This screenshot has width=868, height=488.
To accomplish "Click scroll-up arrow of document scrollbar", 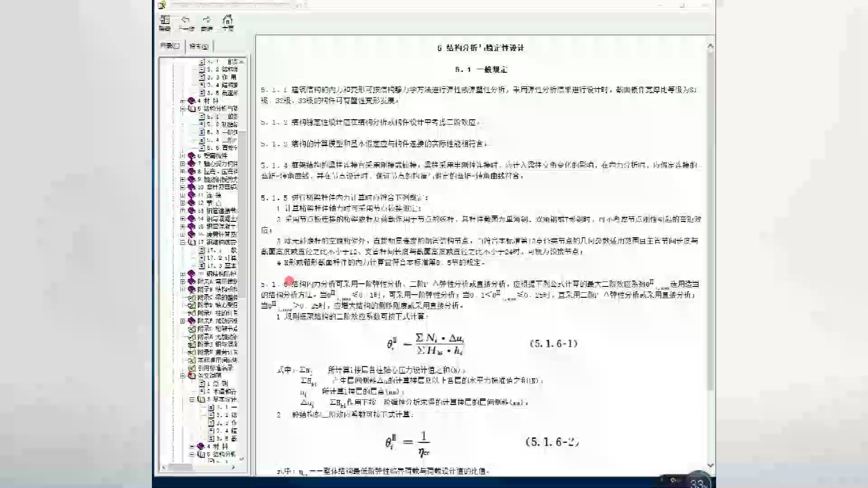I will tap(710, 46).
